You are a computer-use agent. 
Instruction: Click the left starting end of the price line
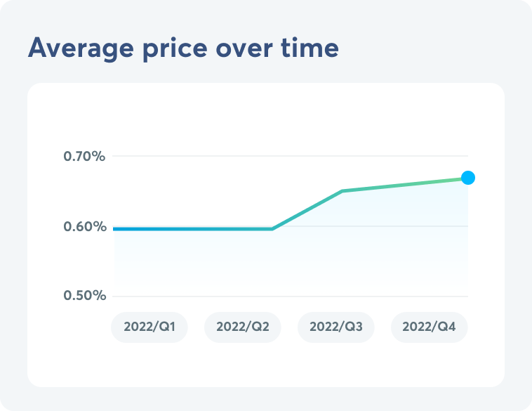click(115, 229)
